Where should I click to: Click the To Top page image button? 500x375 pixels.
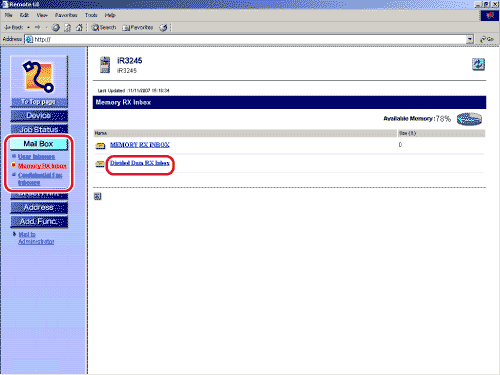pyautogui.click(x=39, y=82)
